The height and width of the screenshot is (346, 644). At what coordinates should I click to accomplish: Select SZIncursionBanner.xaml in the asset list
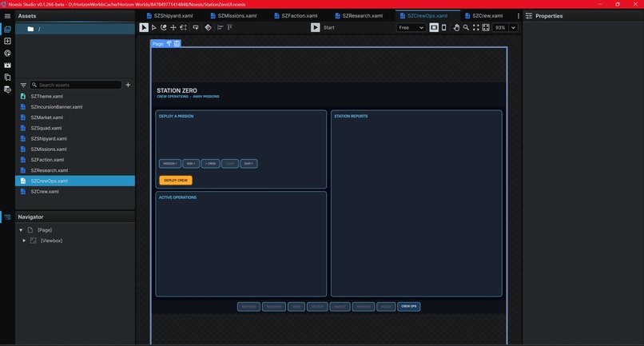[75, 107]
